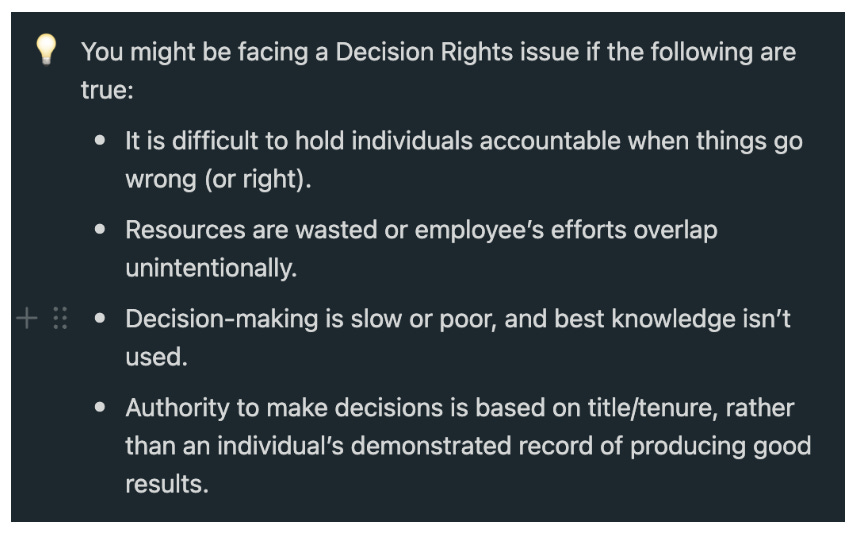Click the word "employee's"

point(479,230)
